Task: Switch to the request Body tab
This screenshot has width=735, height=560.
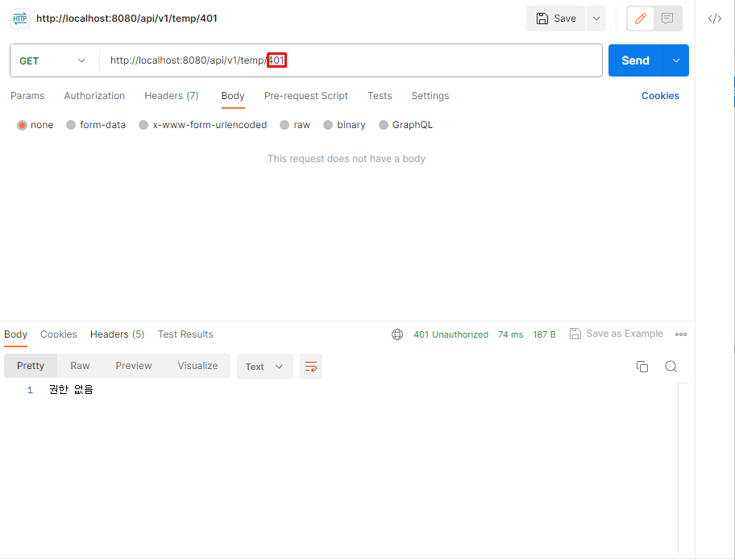Action: click(233, 96)
